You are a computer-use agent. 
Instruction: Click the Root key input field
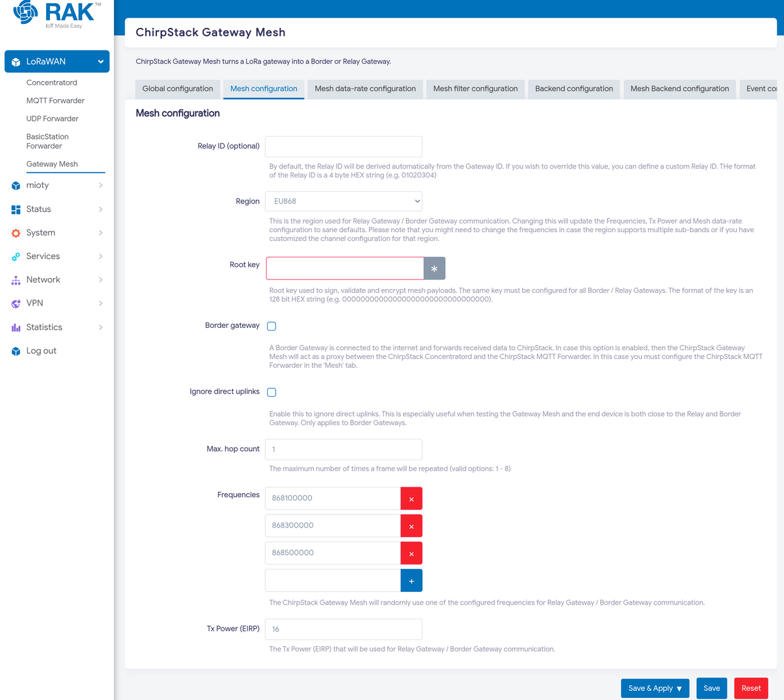coord(345,268)
